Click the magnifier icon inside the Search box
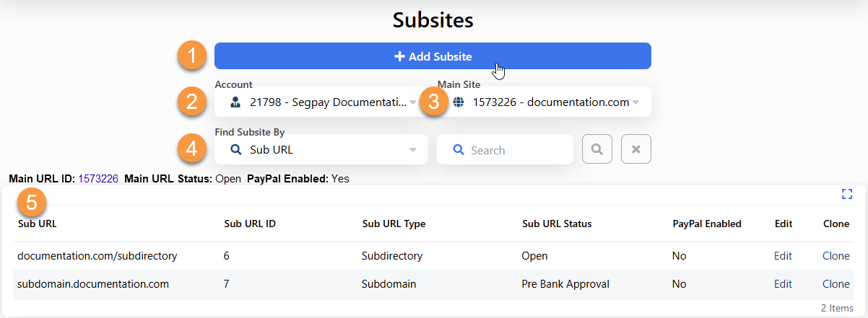The image size is (868, 318). pyautogui.click(x=458, y=150)
